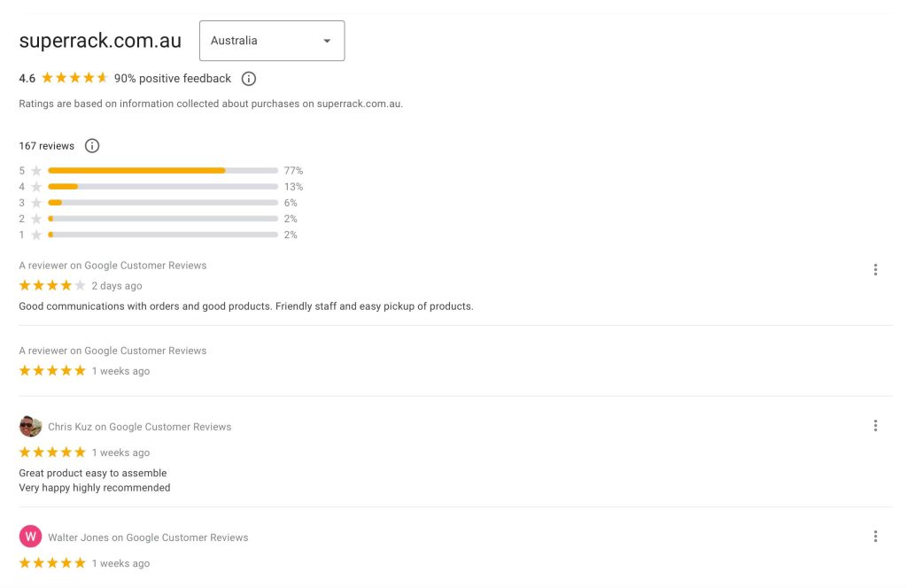Image resolution: width=907 pixels, height=588 pixels.
Task: Open the Australia country selector
Action: 271,40
